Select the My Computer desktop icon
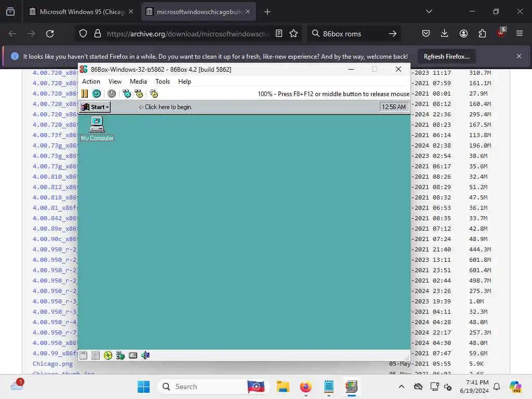 97,129
